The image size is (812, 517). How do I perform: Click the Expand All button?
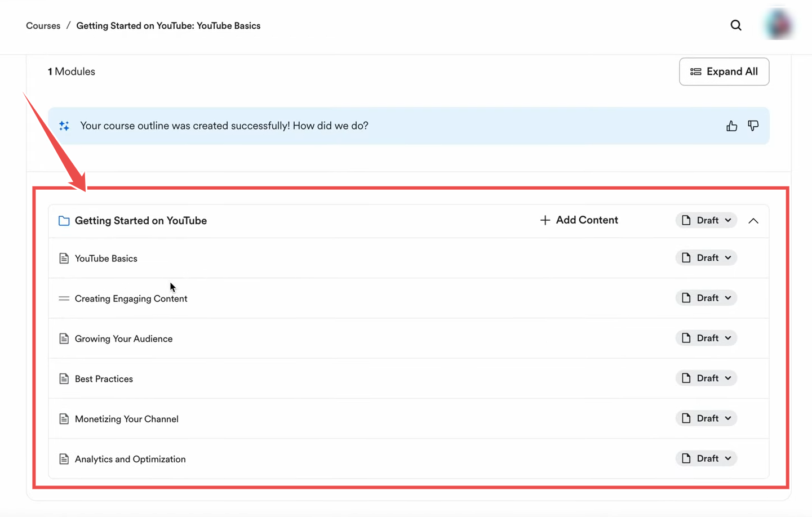(x=724, y=72)
